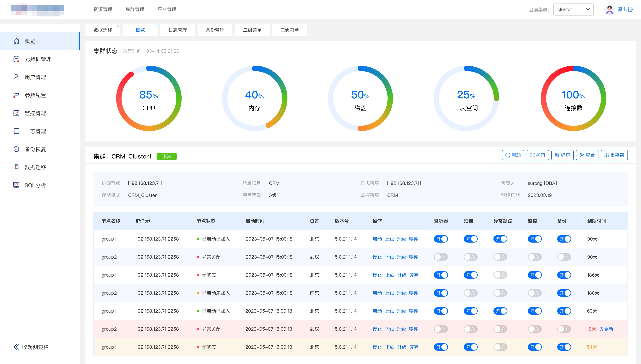
Task: Click 下线 in the 90天 group2 row
Action: pyautogui.click(x=389, y=257)
